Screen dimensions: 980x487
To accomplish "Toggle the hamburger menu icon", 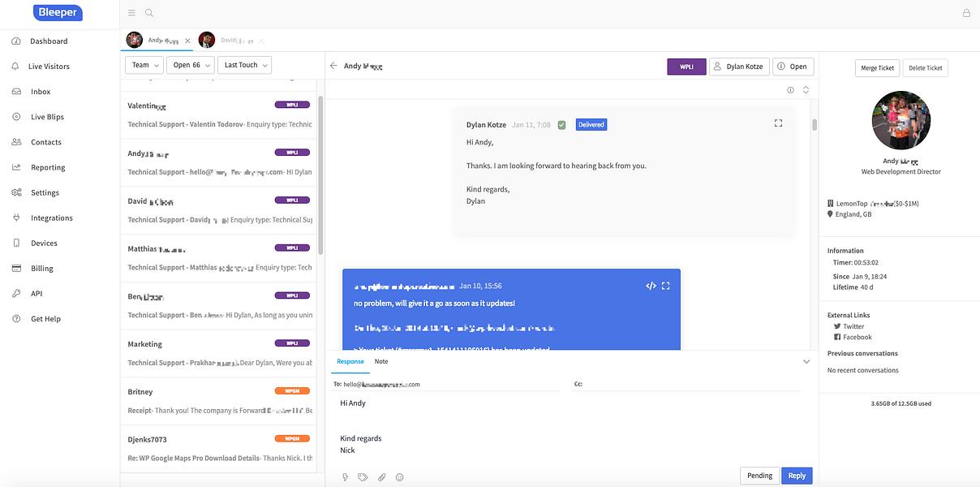I will pyautogui.click(x=132, y=13).
